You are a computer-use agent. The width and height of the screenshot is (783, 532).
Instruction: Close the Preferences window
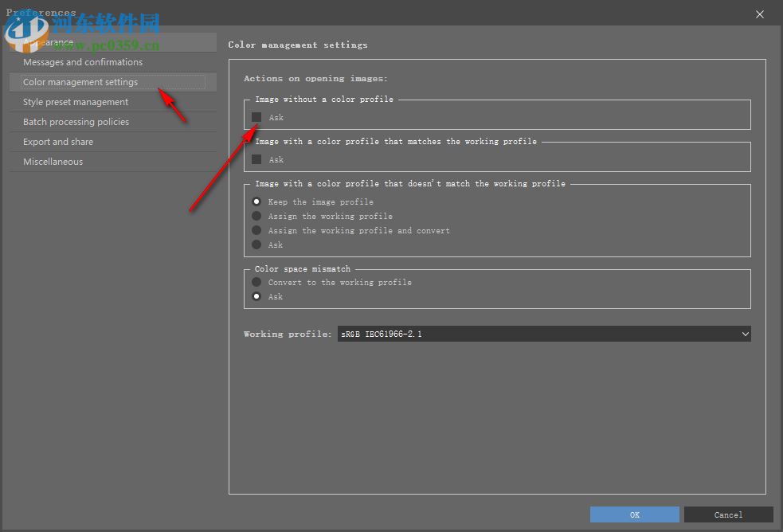(x=760, y=14)
